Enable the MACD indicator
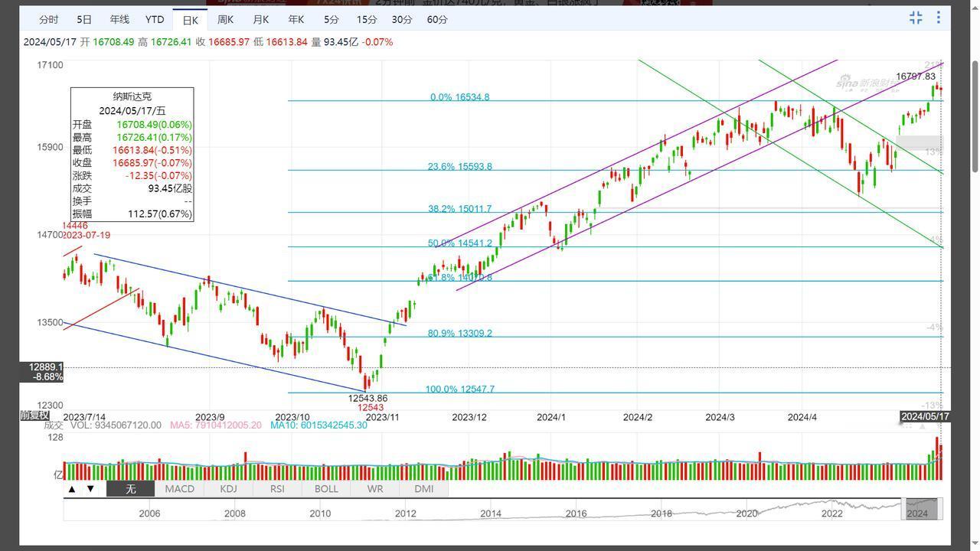980x551 pixels. click(180, 488)
